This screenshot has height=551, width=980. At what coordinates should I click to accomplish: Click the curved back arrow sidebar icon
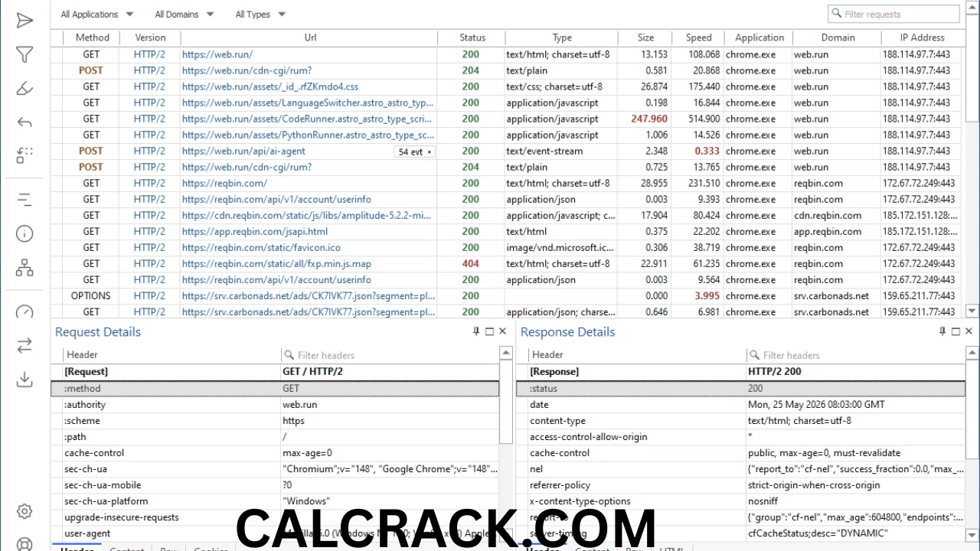(x=24, y=122)
